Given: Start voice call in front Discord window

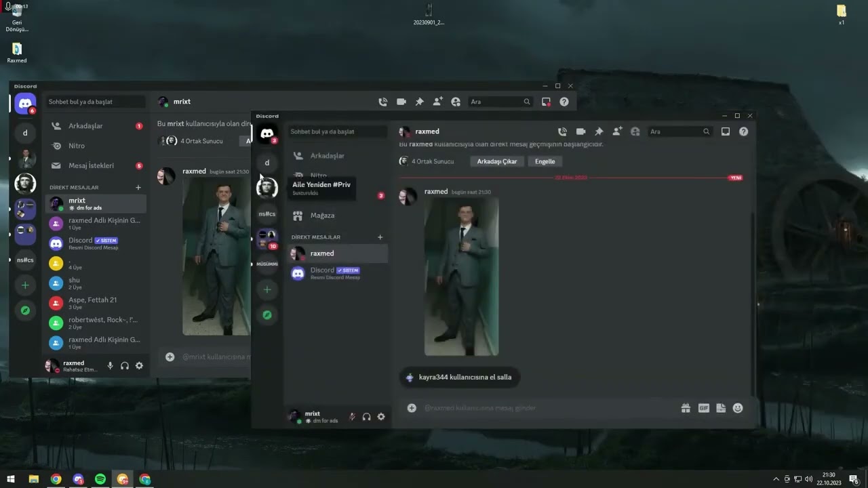Looking at the screenshot, I should 562,131.
